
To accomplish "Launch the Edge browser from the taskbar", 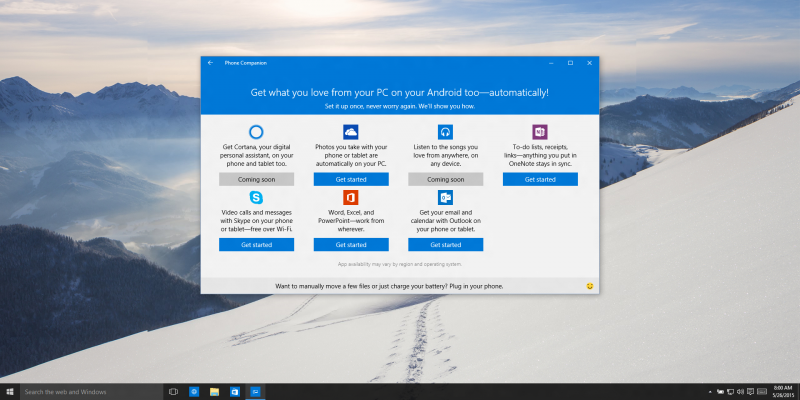I will click(194, 392).
